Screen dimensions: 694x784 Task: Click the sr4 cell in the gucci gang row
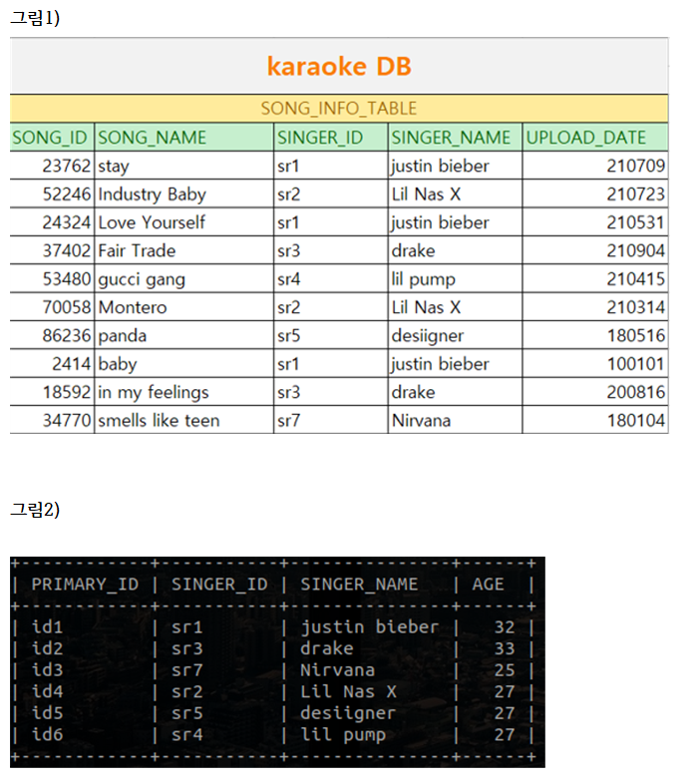point(331,279)
